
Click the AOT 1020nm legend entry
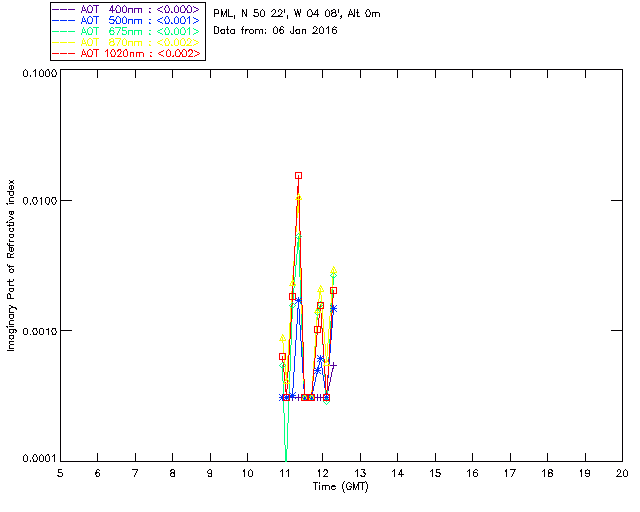click(126, 53)
